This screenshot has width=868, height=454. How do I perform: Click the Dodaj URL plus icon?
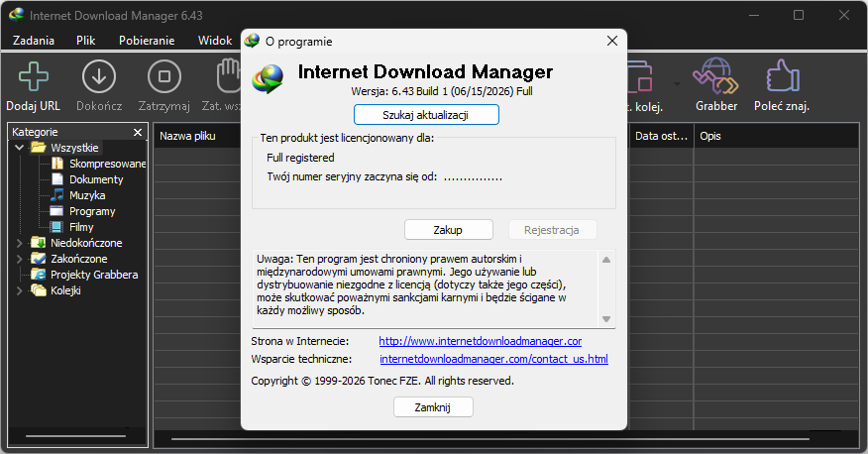pos(34,76)
